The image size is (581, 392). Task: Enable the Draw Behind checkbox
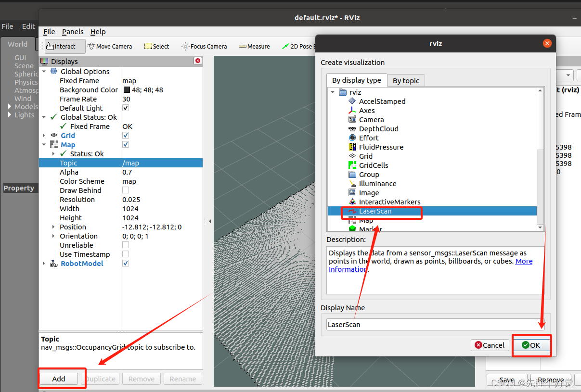point(126,190)
